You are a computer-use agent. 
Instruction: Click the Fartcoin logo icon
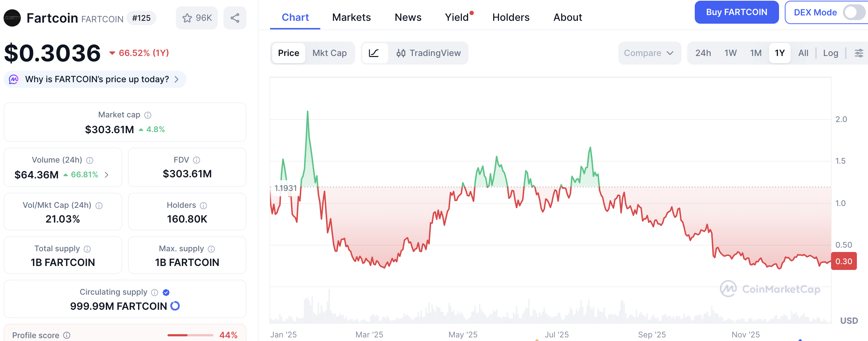[x=12, y=18]
